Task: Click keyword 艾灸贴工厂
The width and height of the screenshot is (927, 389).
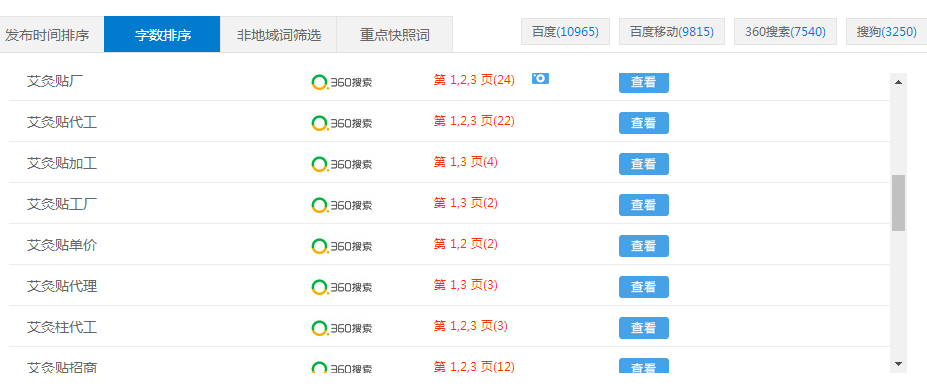Action: point(62,204)
